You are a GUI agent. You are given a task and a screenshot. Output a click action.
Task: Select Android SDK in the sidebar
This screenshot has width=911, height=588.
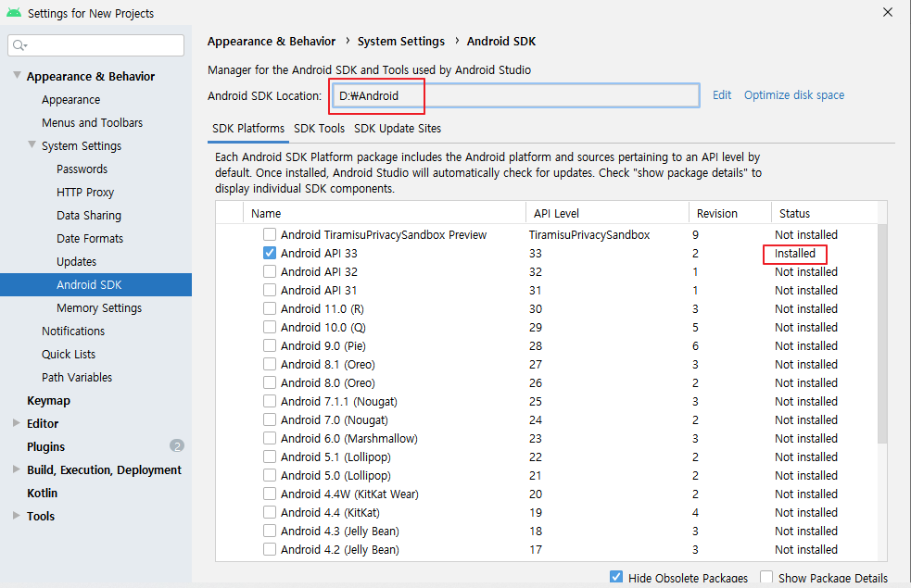pos(95,285)
